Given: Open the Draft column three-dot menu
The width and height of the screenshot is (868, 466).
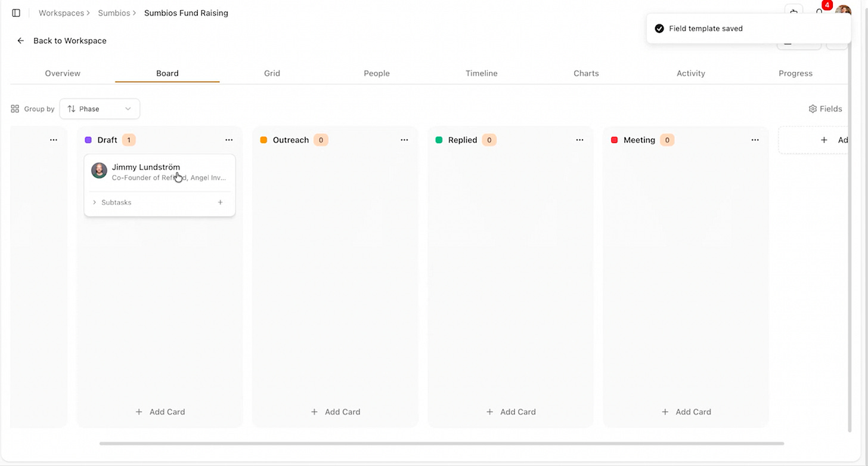Looking at the screenshot, I should [229, 140].
